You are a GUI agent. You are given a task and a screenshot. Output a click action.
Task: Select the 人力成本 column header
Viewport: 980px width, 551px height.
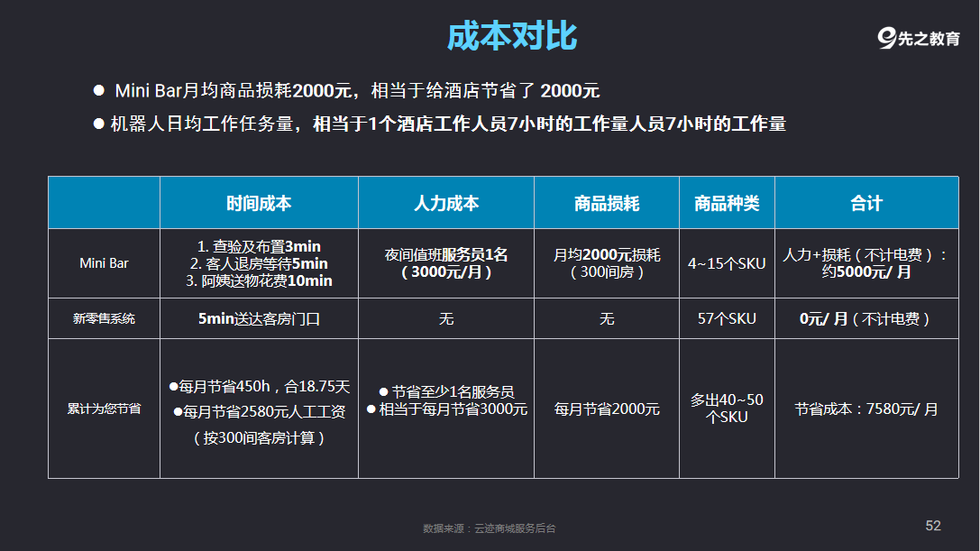pos(446,204)
